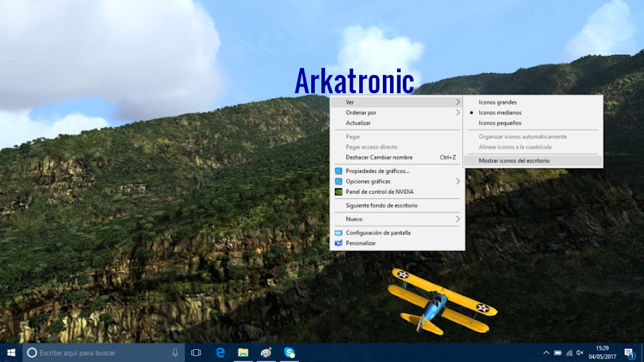644x362 pixels.
Task: Open the Ver submenu entry
Action: 397,102
